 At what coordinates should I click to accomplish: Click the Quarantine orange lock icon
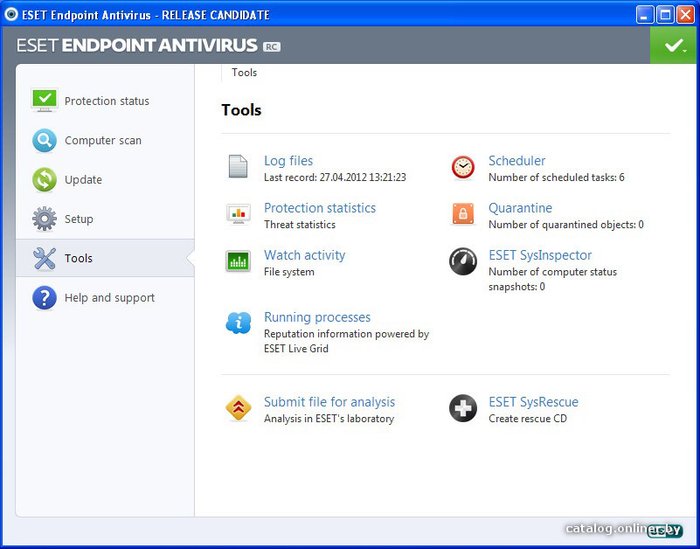pyautogui.click(x=462, y=214)
